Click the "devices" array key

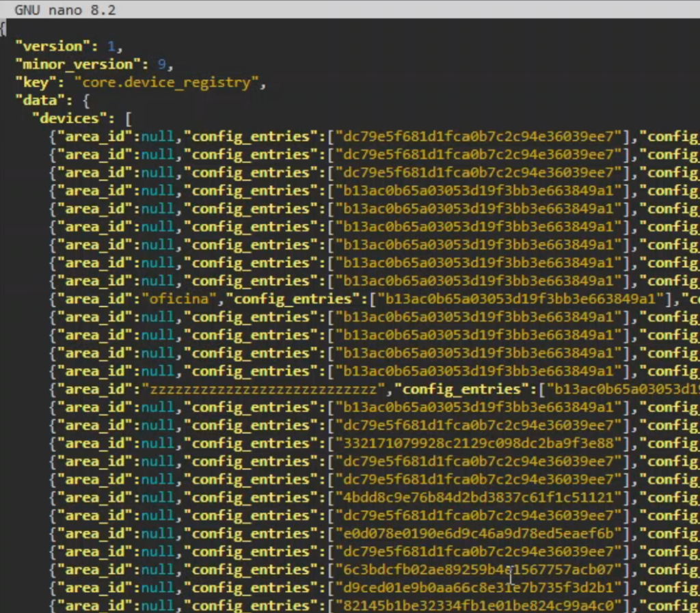[70, 119]
